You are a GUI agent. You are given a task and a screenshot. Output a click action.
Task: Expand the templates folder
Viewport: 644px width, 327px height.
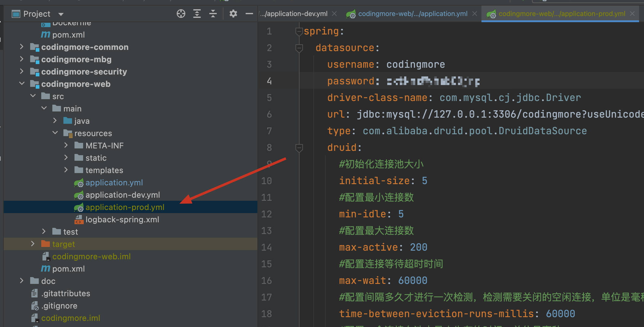(x=66, y=170)
